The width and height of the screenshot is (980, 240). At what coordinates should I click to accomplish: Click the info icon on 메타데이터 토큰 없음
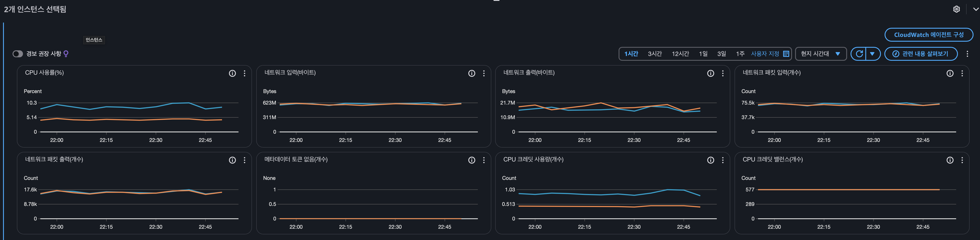pyautogui.click(x=471, y=160)
